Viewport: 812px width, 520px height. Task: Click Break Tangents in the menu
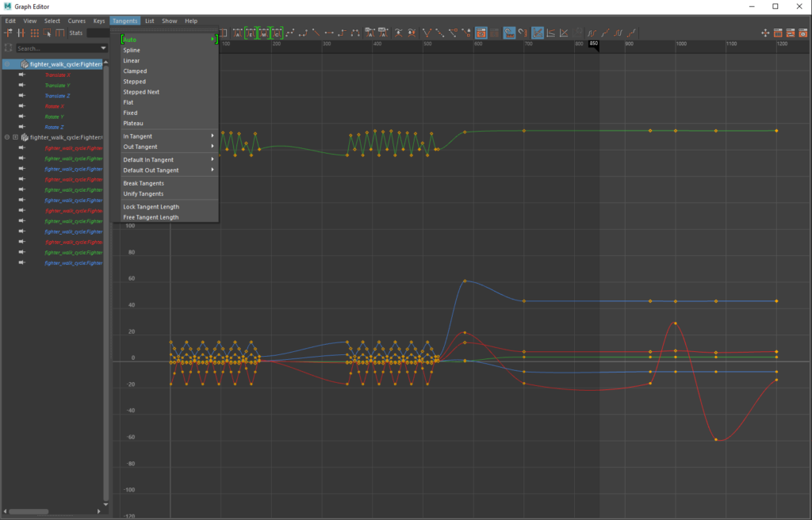[144, 183]
